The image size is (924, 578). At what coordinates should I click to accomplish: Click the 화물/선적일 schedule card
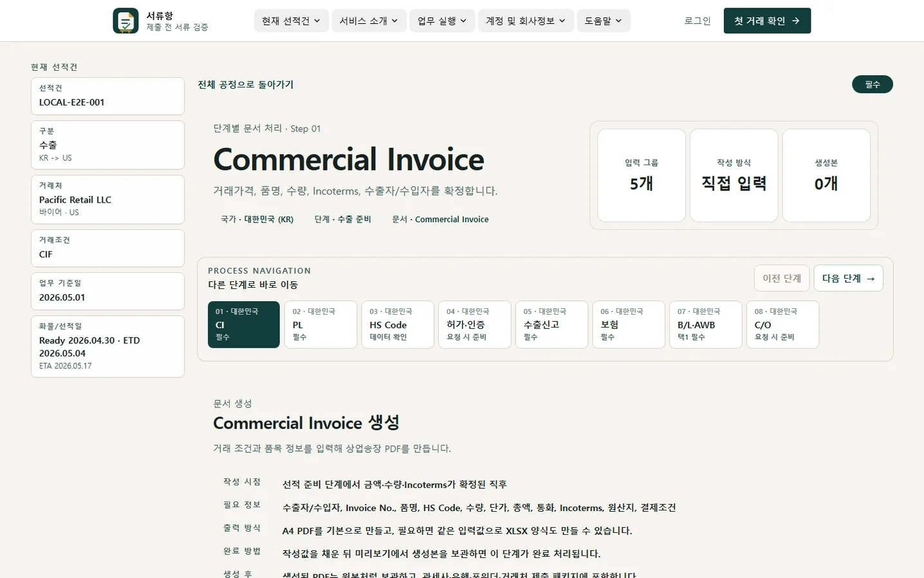click(107, 346)
